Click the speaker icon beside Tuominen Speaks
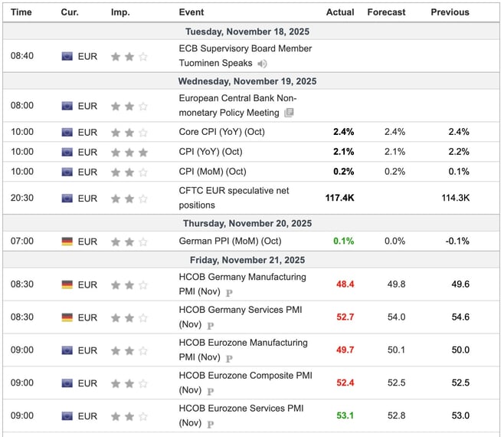Image resolution: width=504 pixels, height=437 pixels. pyautogui.click(x=263, y=64)
